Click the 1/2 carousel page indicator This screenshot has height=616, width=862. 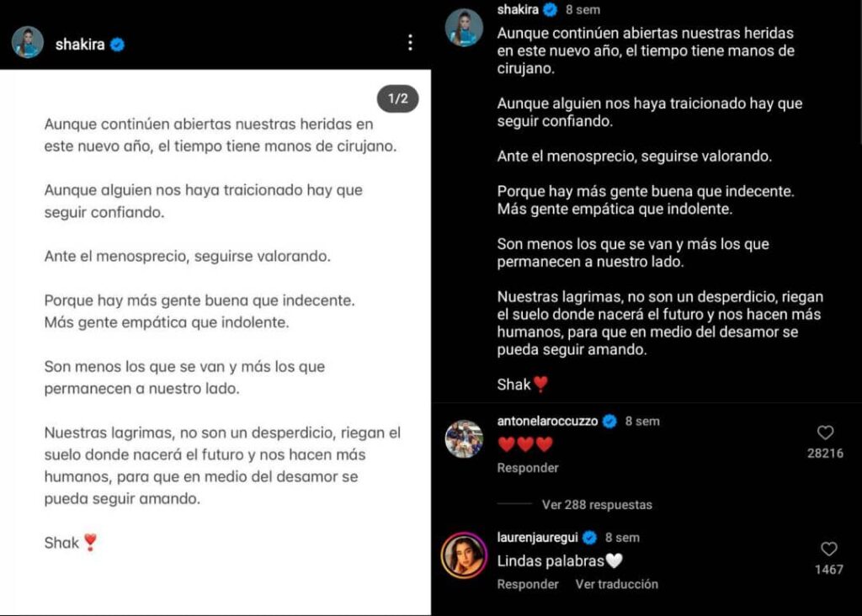coord(397,99)
